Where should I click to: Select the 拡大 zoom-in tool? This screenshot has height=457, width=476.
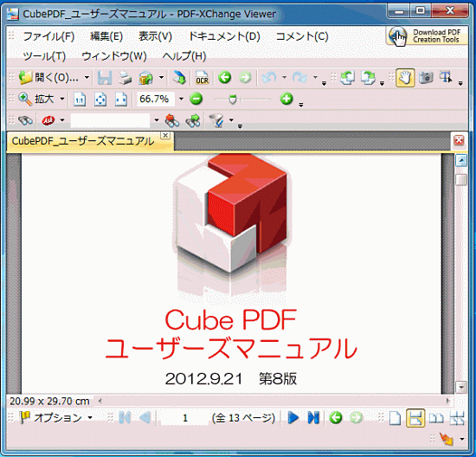click(x=36, y=99)
